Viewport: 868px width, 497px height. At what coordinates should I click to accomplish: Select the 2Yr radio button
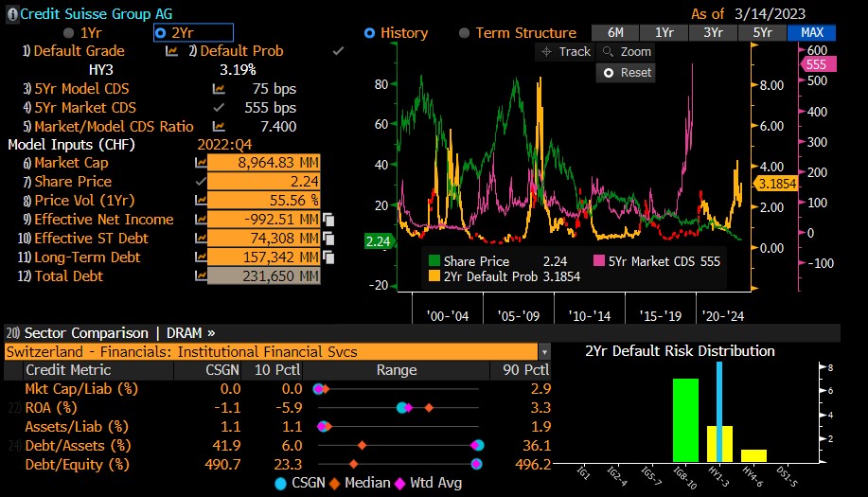[161, 33]
